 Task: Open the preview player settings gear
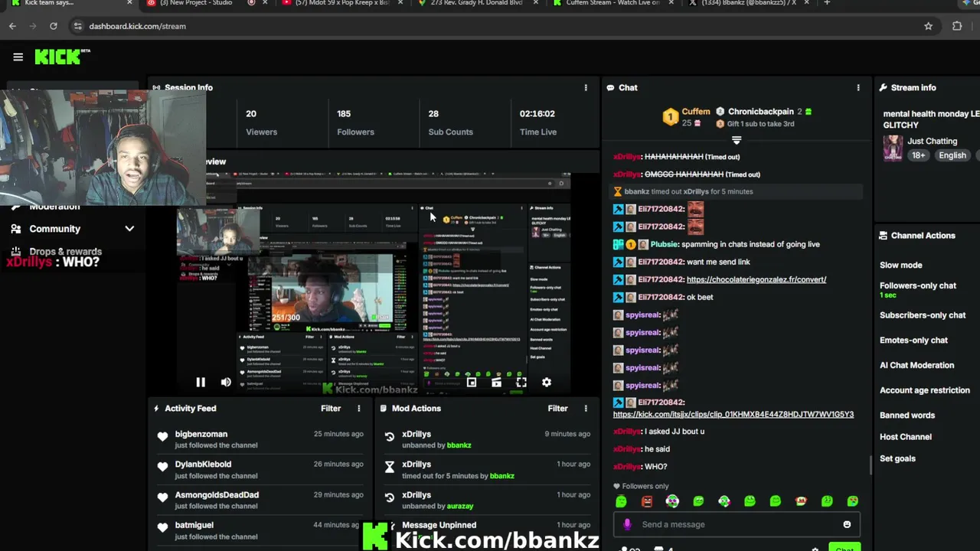(x=547, y=382)
